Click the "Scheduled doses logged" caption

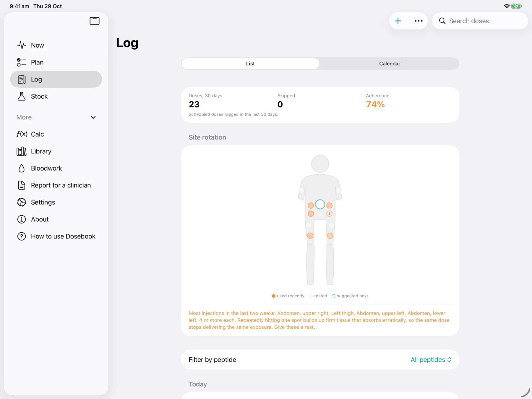click(233, 114)
